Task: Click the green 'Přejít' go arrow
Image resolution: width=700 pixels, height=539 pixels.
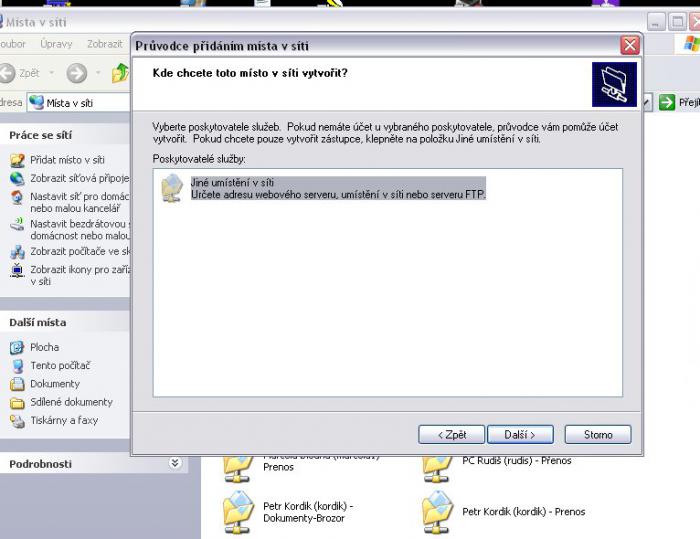Action: (x=667, y=102)
